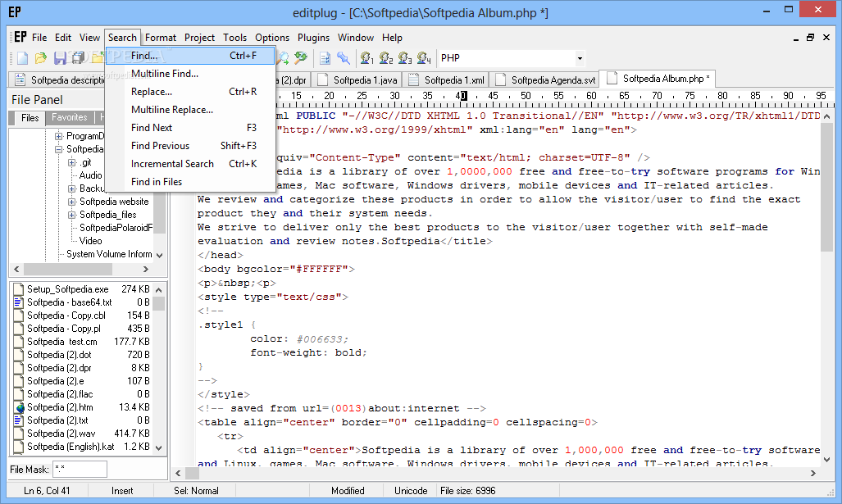842x504 pixels.
Task: Click the document toolbar icon left of the pin
Action: (325, 58)
